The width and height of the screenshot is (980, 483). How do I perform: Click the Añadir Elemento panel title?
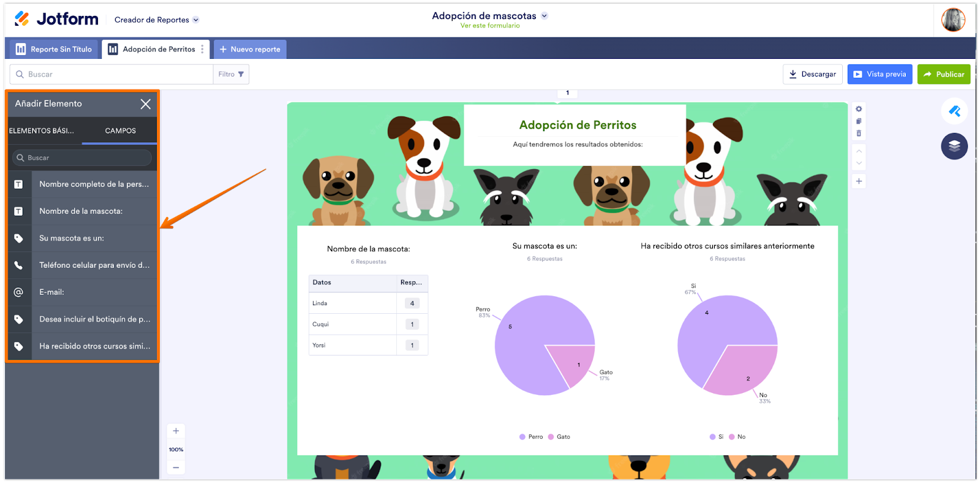(48, 104)
